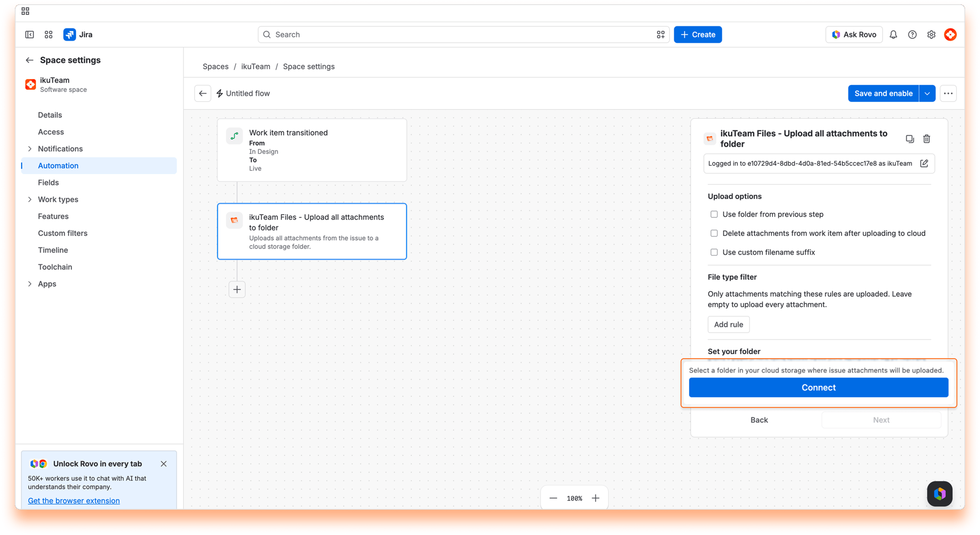Open Get the browser extension link
This screenshot has height=535, width=980.
coord(74,501)
